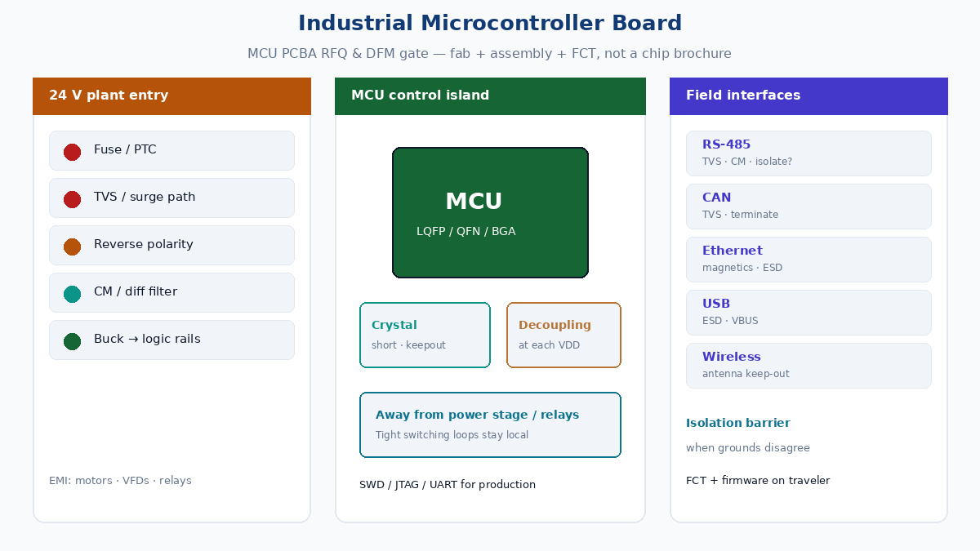Click the green dot beside Buck → logic rails
Screen dimensions: 980x551
click(72, 341)
